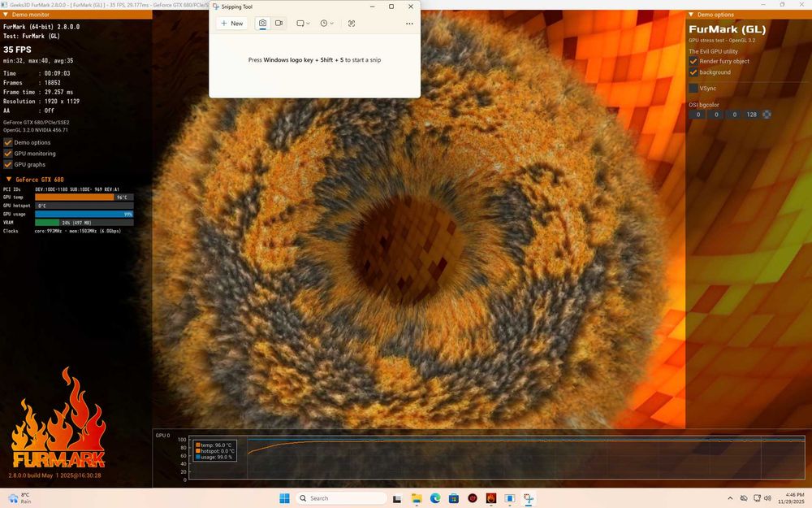Collapse the Demo options panel header triangle
The height and width of the screenshot is (508, 812).
point(691,15)
